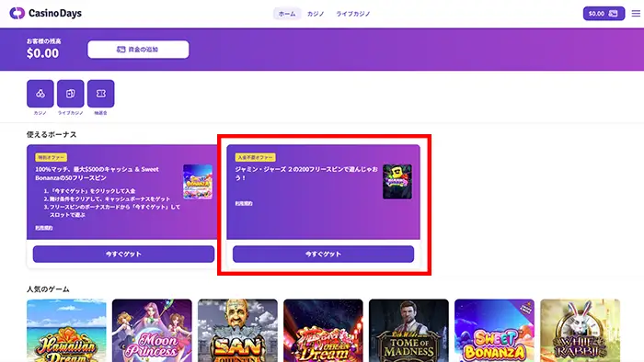
Task: Click the お客様の残高 label
Action: [x=44, y=41]
